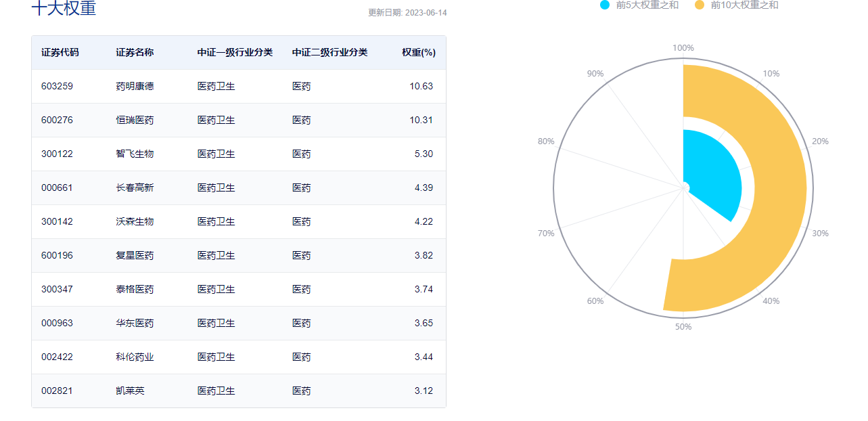This screenshot has width=868, height=421.
Task: Sort by the 权重(%) column header
Action: click(418, 53)
